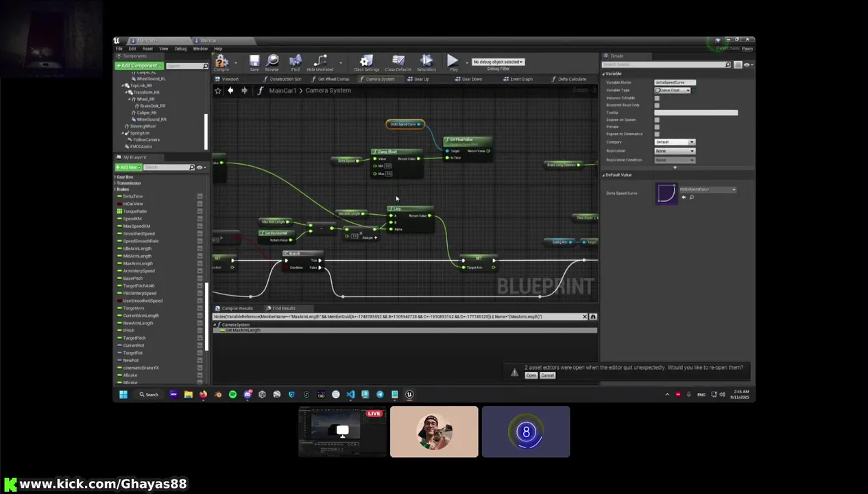Click the use-selected-asset arrow under curve picker
The width and height of the screenshot is (868, 494).
click(684, 198)
